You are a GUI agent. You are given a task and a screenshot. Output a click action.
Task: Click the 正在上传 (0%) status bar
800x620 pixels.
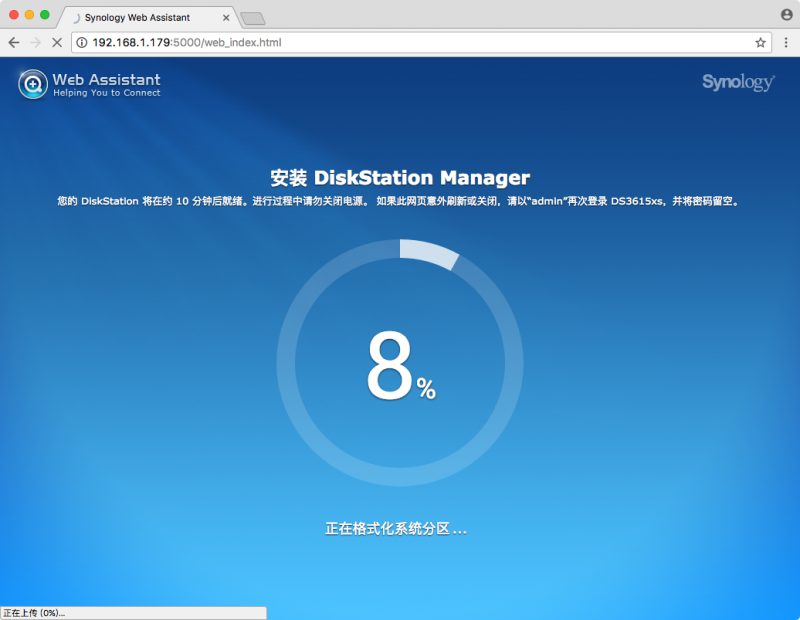pos(133,613)
